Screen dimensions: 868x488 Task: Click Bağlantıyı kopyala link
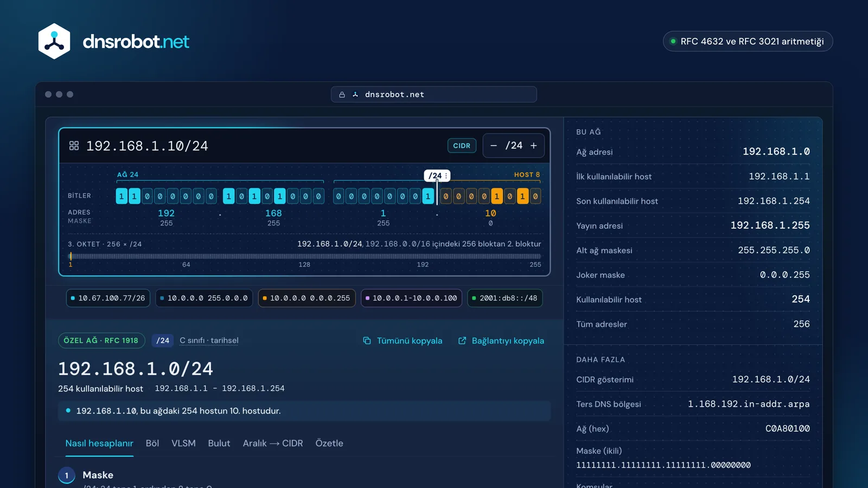point(508,341)
